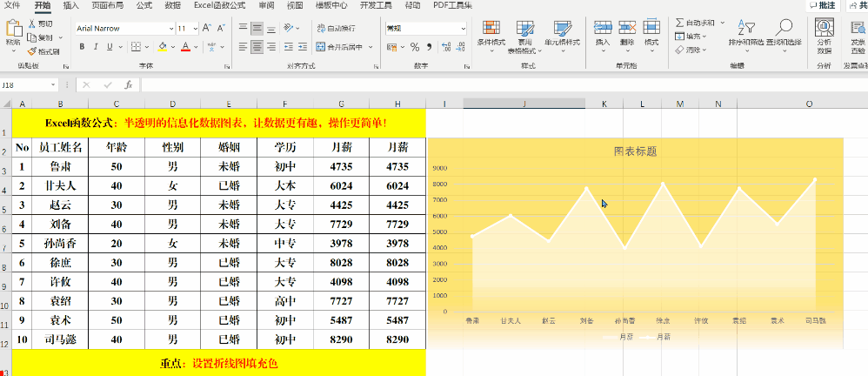Open Cell Styles (单元格样式)

pyautogui.click(x=563, y=36)
